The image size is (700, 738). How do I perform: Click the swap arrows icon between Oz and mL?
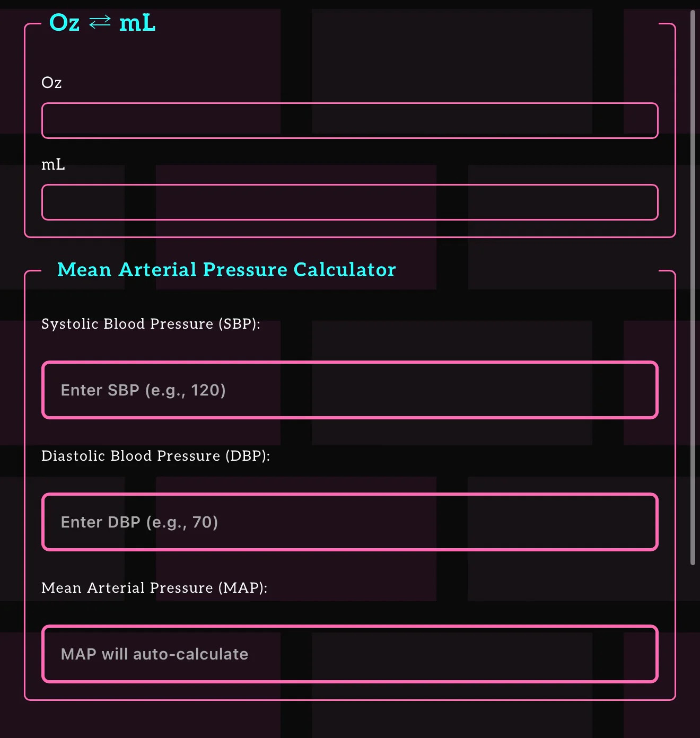(100, 22)
